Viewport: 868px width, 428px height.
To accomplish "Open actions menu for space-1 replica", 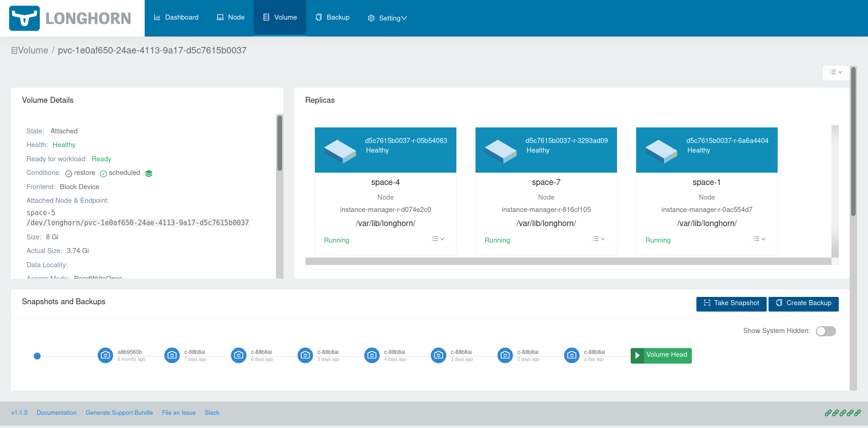I will tap(759, 239).
